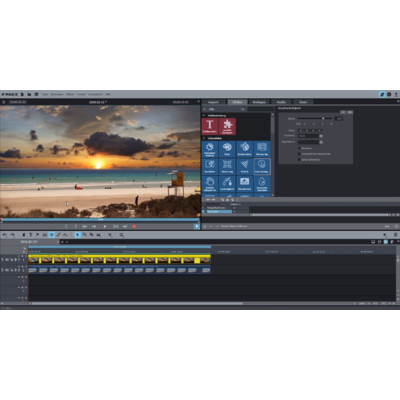Open the dropdown below the length field
The width and height of the screenshot is (400, 400).
click(x=310, y=136)
